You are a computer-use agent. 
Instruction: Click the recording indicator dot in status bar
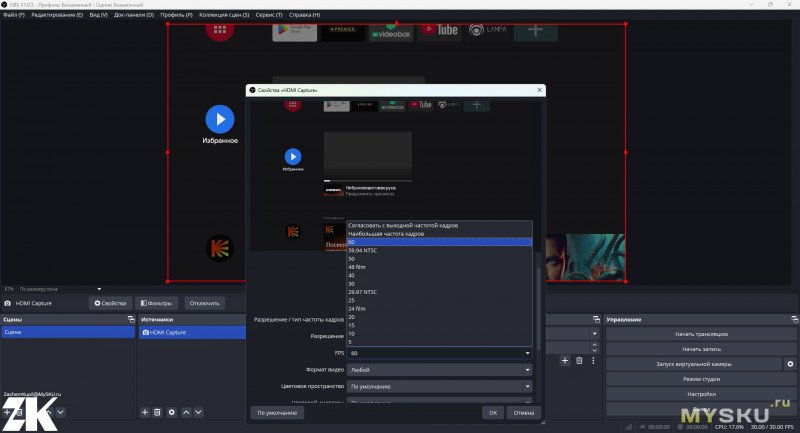680,427
